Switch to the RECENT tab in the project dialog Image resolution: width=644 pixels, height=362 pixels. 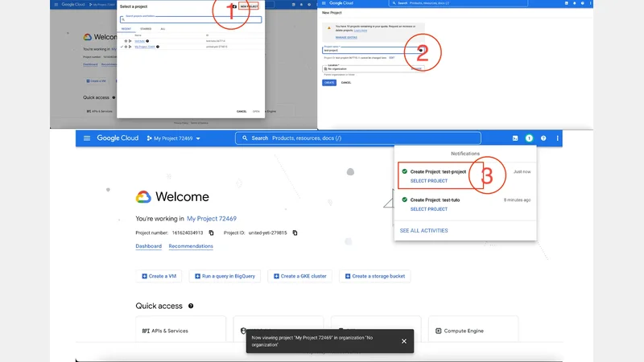(126, 29)
